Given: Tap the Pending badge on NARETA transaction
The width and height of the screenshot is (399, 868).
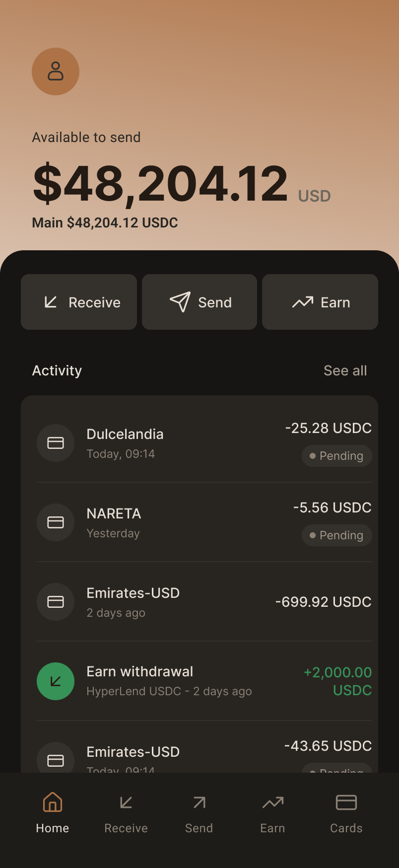Looking at the screenshot, I should click(337, 535).
